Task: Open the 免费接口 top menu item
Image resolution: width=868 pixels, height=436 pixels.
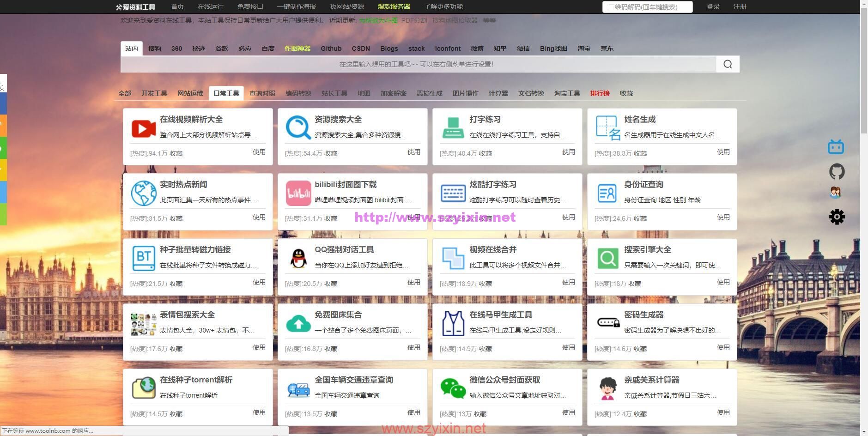Action: click(x=250, y=6)
